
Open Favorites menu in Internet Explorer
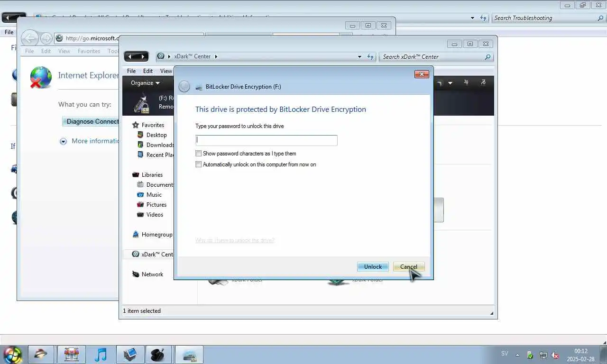[x=89, y=51]
